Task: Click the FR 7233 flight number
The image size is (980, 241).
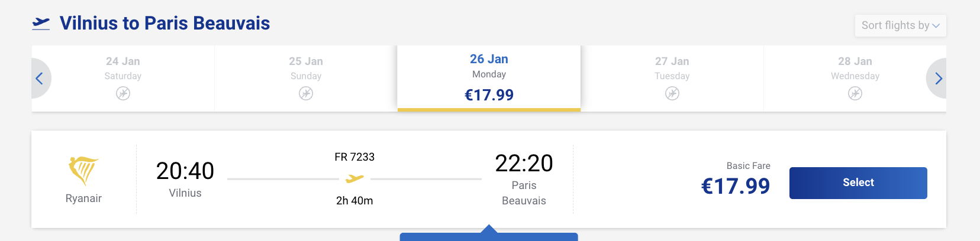Action: click(x=354, y=157)
